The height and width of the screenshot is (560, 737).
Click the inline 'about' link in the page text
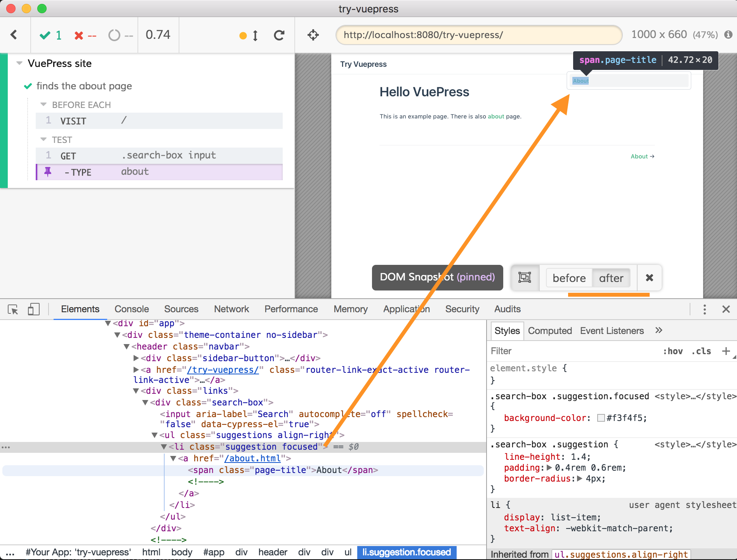496,117
